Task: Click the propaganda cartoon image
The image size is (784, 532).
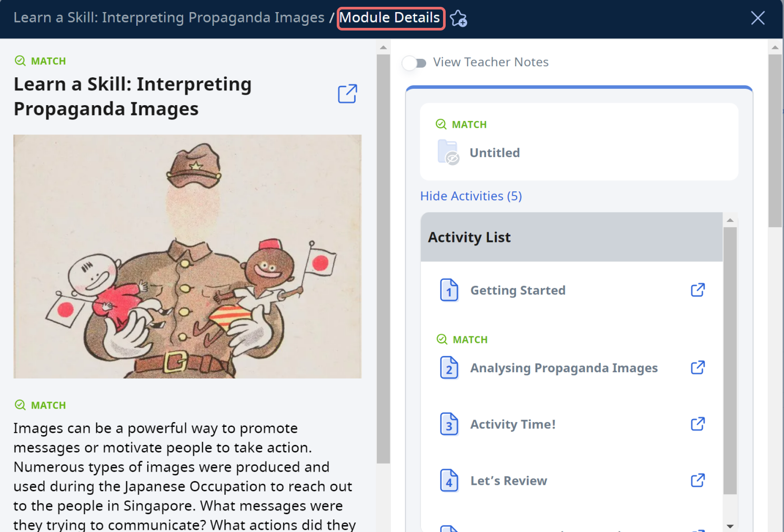Action: coord(187,257)
